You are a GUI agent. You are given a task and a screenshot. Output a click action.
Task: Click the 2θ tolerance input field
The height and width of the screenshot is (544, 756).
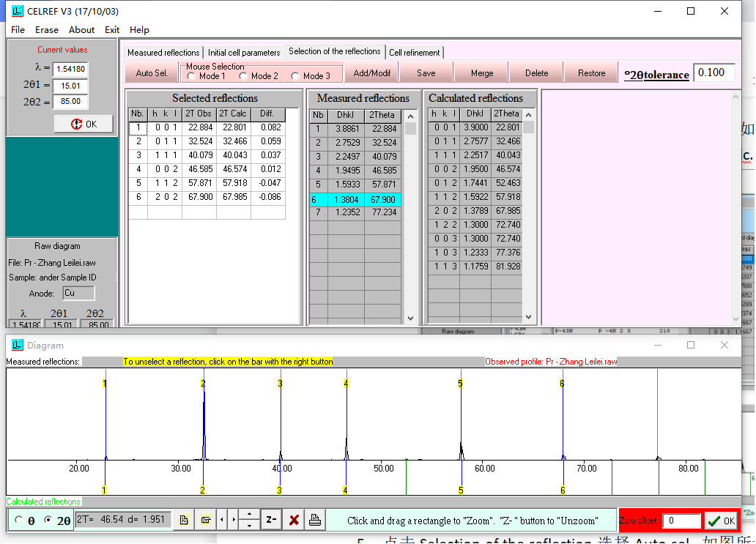[714, 72]
